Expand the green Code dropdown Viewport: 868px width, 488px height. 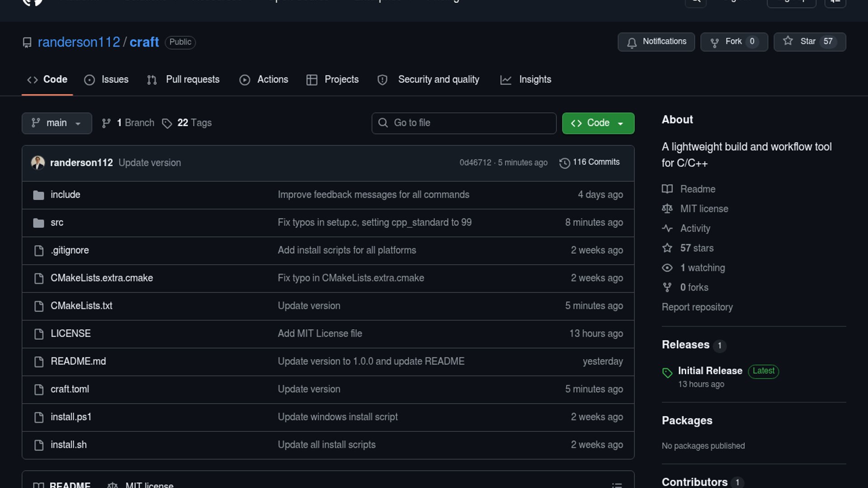pyautogui.click(x=598, y=123)
